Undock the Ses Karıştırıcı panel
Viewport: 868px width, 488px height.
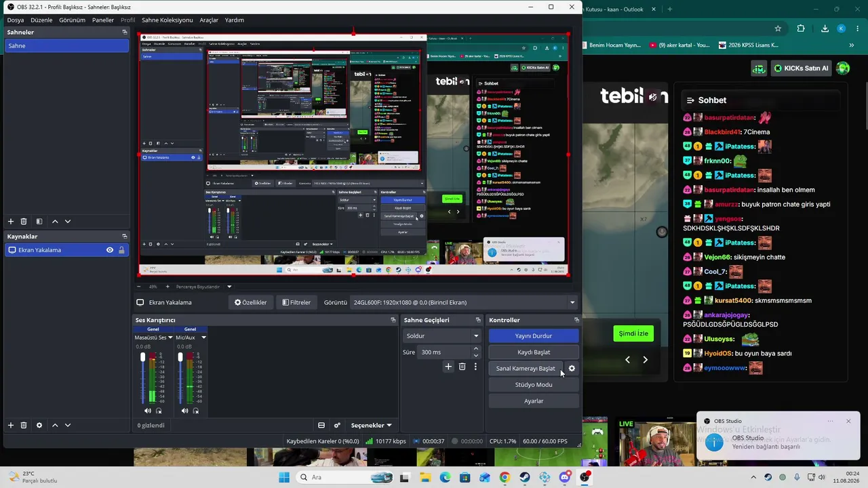click(393, 320)
